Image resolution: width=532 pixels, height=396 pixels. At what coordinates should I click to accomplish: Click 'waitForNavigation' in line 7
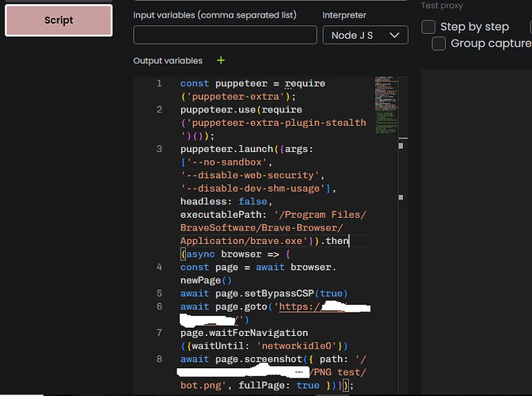point(259,333)
